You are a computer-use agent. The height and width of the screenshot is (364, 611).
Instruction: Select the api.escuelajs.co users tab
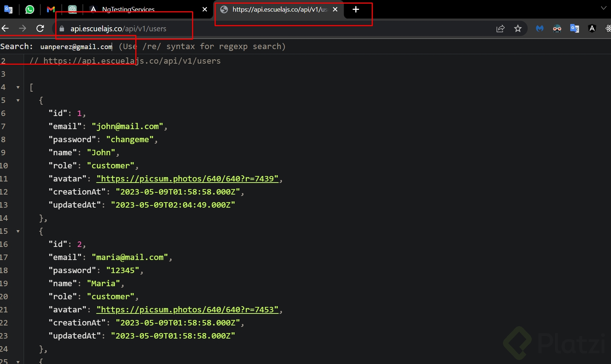[x=279, y=9]
